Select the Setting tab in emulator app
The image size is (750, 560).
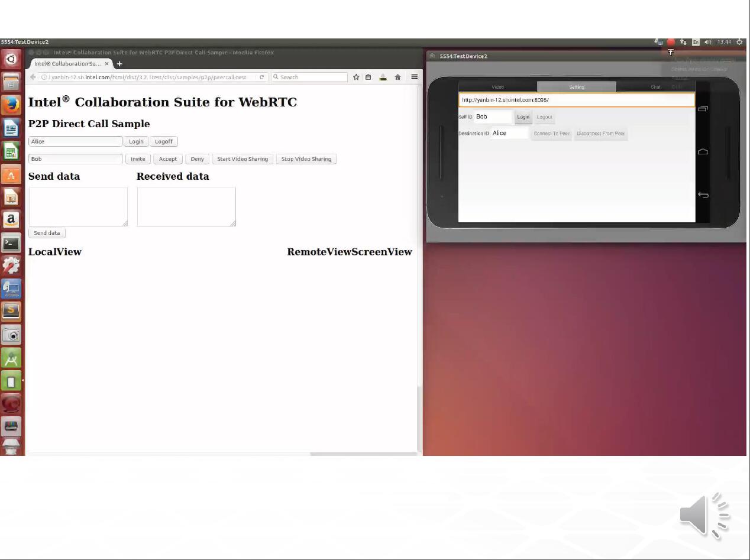point(577,87)
